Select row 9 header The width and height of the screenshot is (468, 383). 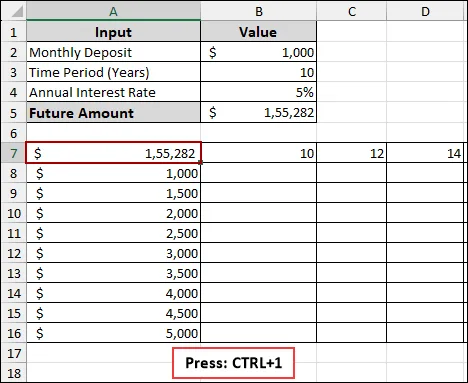point(13,193)
